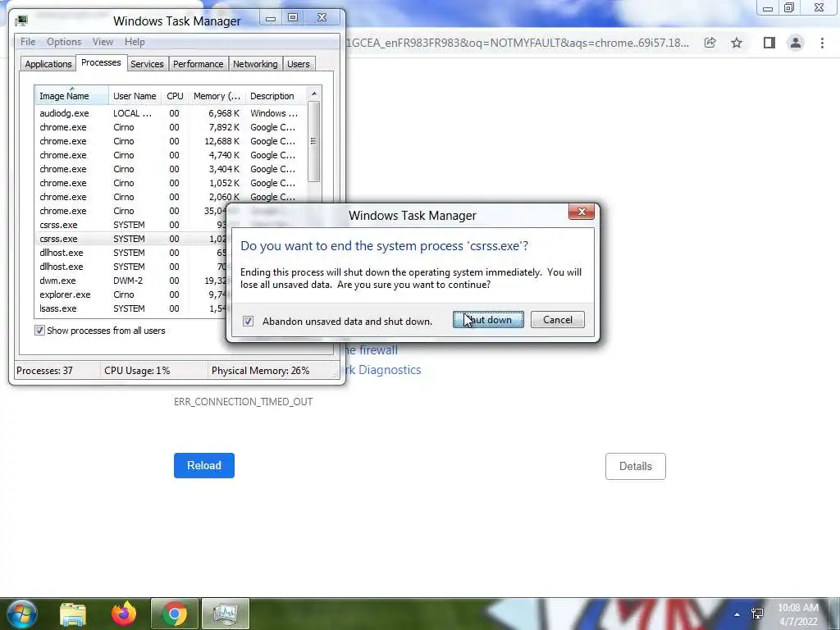This screenshot has width=840, height=630.
Task: Select chrome.exe using 3,404 K
Action: point(171,169)
